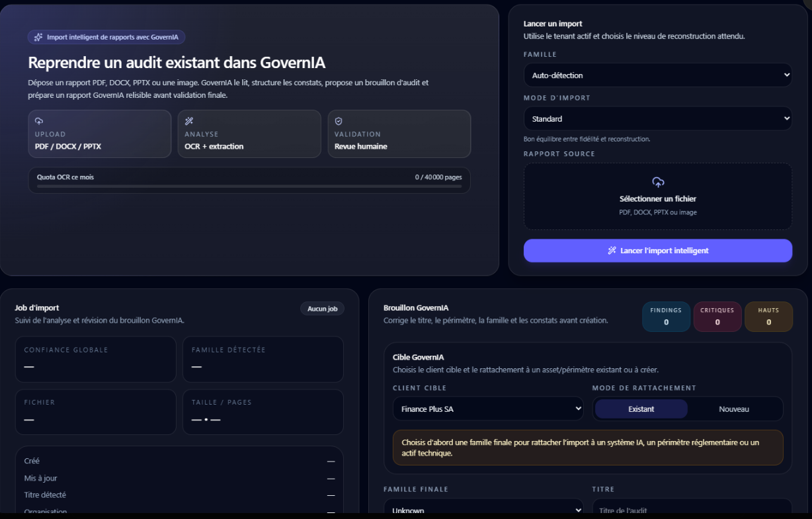Click the Cible GovernIA heading
The height and width of the screenshot is (519, 812).
[x=419, y=357]
